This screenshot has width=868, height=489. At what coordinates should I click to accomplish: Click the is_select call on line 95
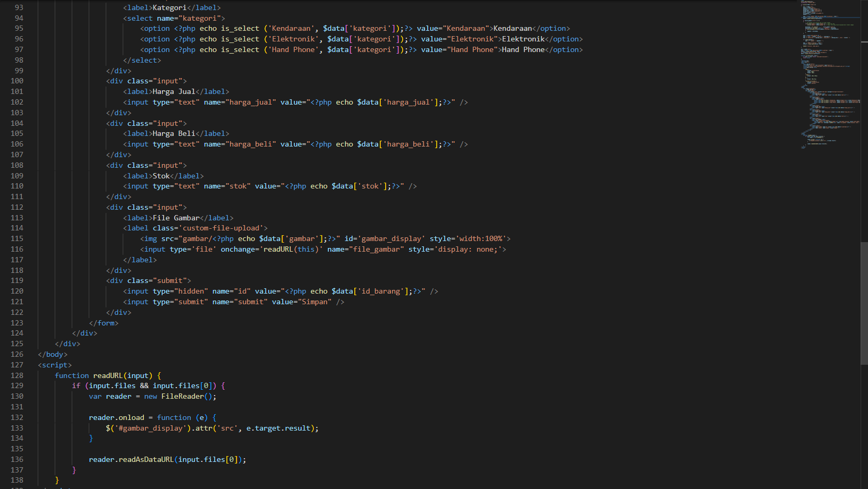point(240,28)
